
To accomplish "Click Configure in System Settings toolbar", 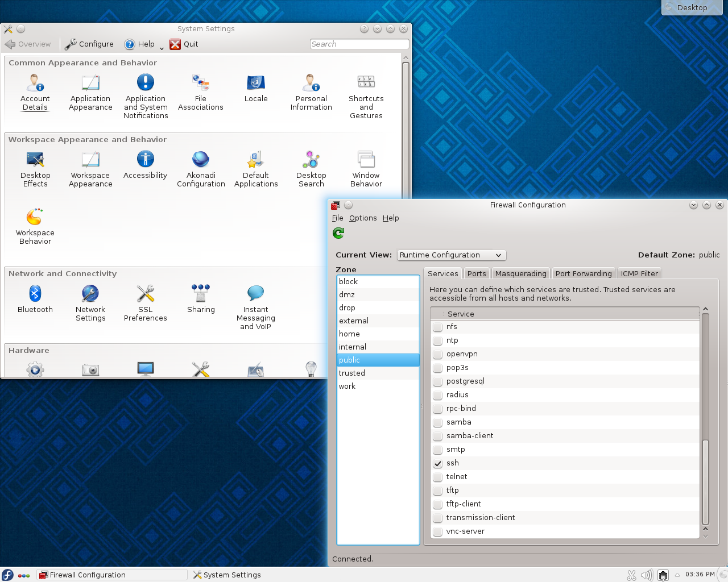I will pyautogui.click(x=89, y=44).
